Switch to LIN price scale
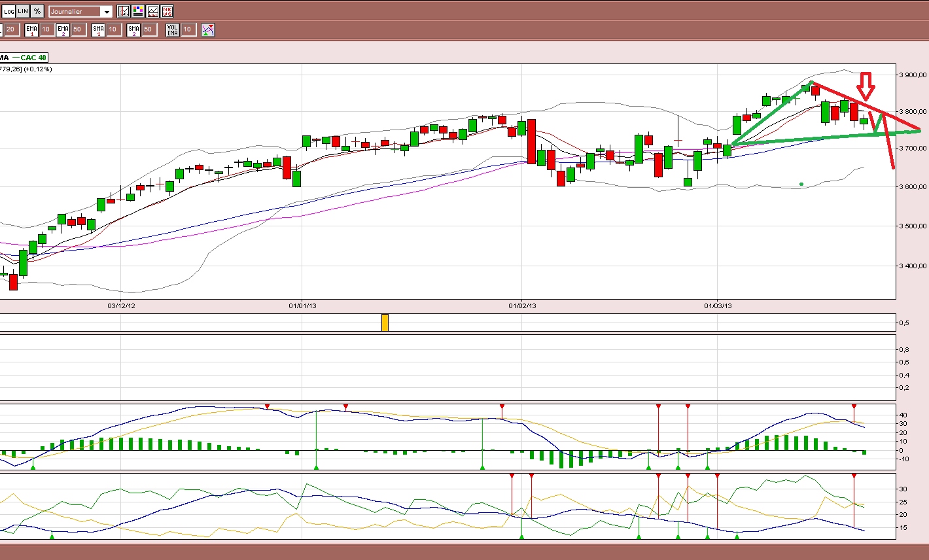This screenshot has width=929, height=560. click(23, 11)
